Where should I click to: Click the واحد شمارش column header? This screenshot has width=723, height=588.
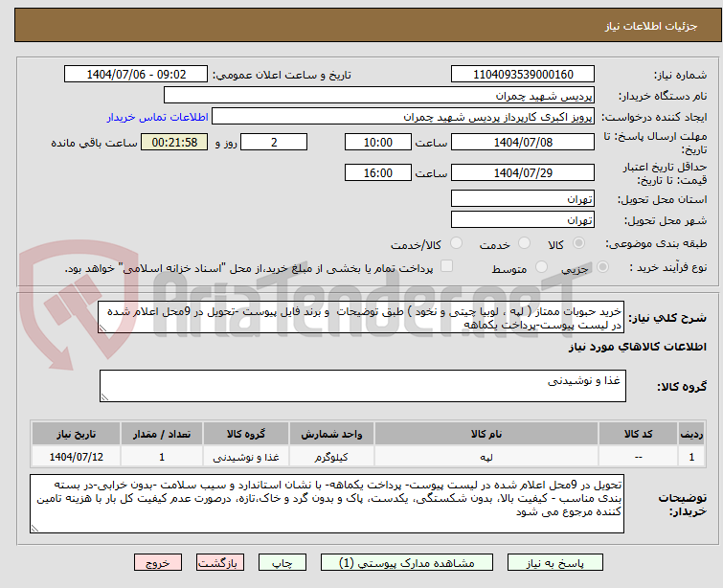click(331, 434)
